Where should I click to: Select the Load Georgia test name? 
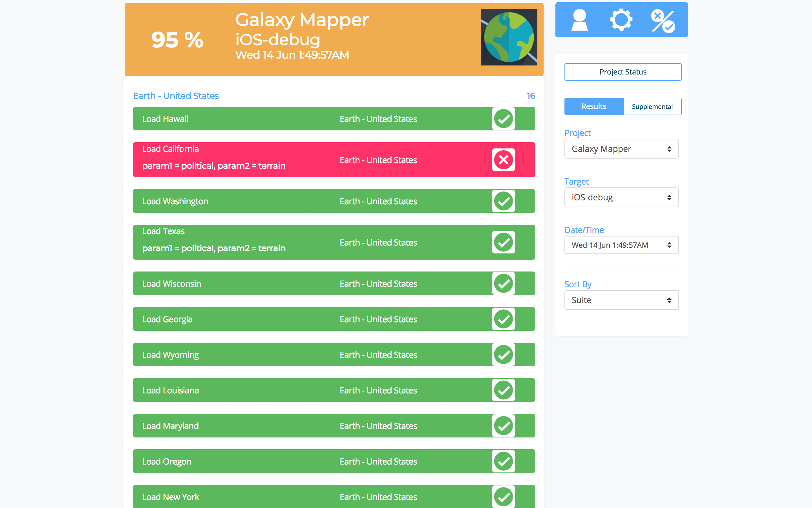point(167,319)
